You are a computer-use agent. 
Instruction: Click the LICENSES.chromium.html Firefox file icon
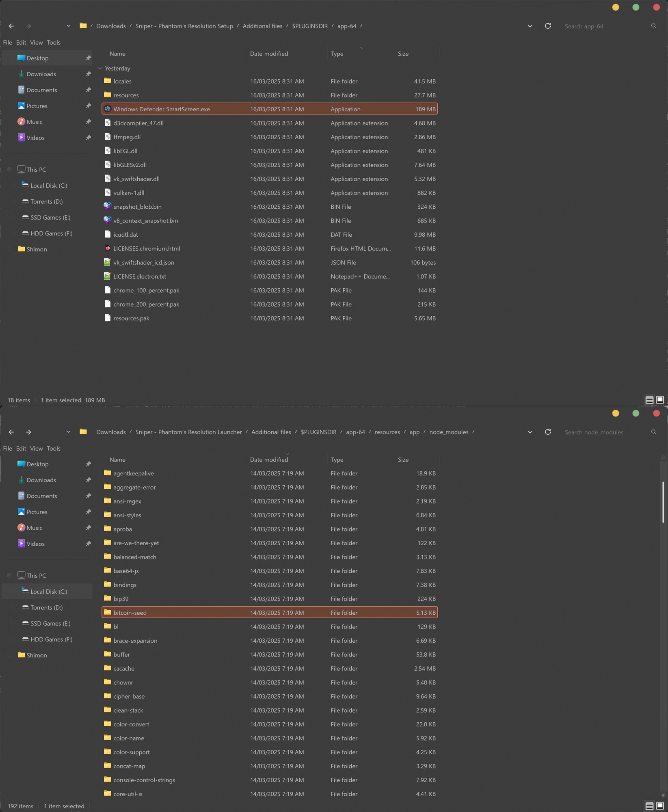click(x=108, y=248)
